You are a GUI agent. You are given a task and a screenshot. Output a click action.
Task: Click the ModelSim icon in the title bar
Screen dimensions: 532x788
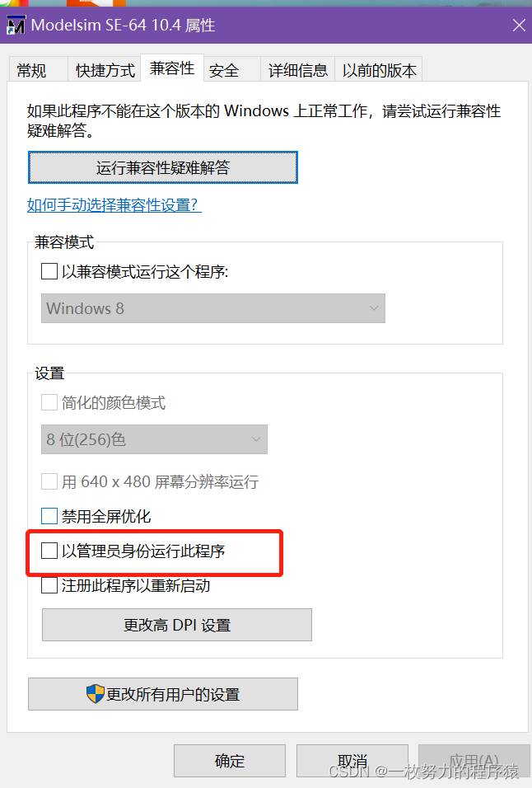(16, 25)
